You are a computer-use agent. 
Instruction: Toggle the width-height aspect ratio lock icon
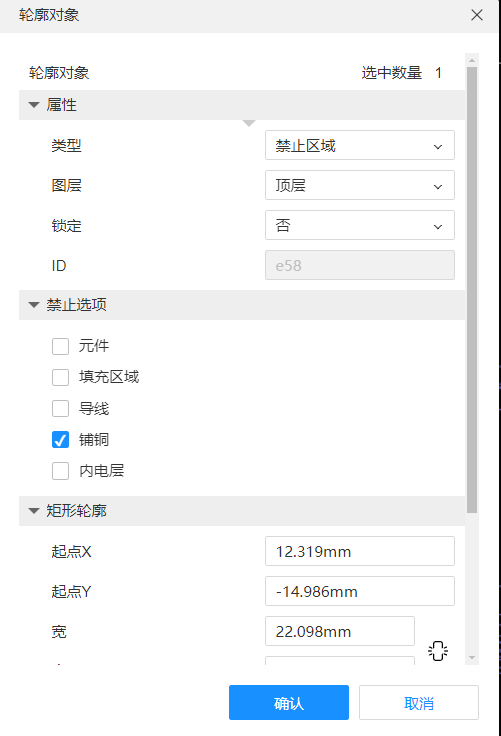pos(438,651)
